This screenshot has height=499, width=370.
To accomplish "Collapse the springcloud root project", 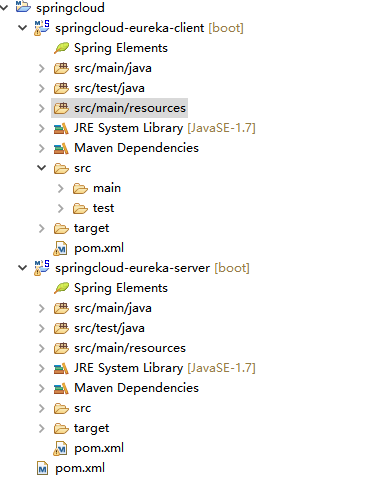I will coord(4,7).
